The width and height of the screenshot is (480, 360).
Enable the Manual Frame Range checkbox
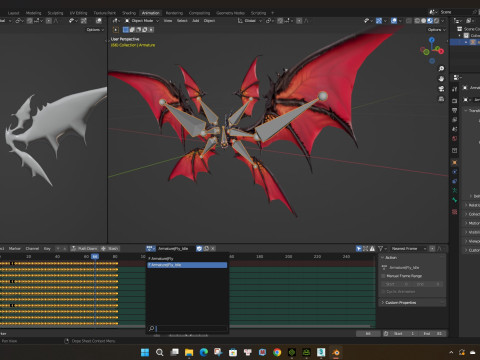[383, 276]
